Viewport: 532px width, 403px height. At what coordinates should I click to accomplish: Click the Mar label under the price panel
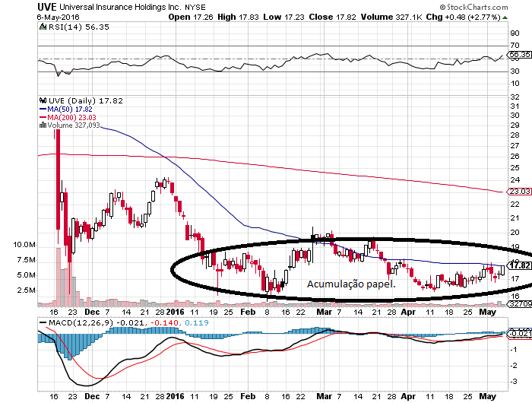[324, 312]
